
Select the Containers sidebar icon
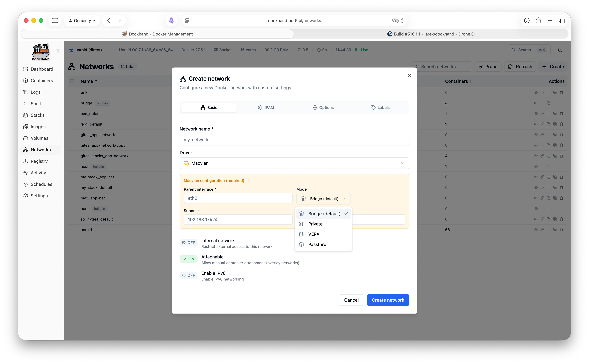pyautogui.click(x=26, y=80)
